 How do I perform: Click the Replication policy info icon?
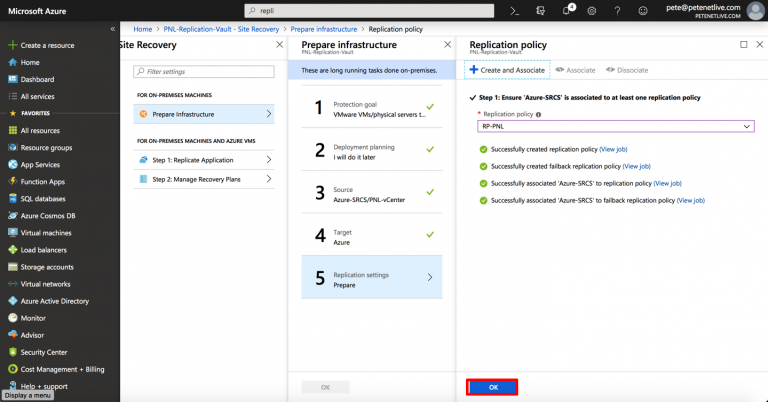[x=538, y=115]
